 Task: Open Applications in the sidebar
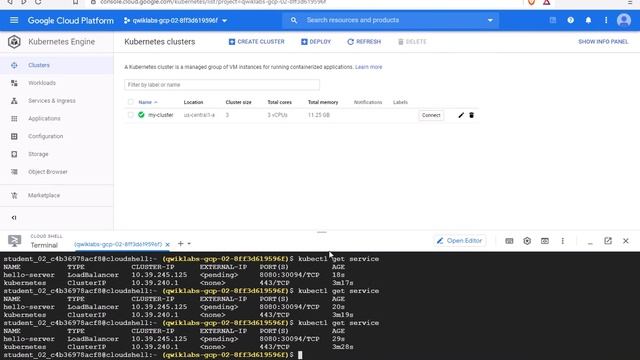click(x=57, y=118)
